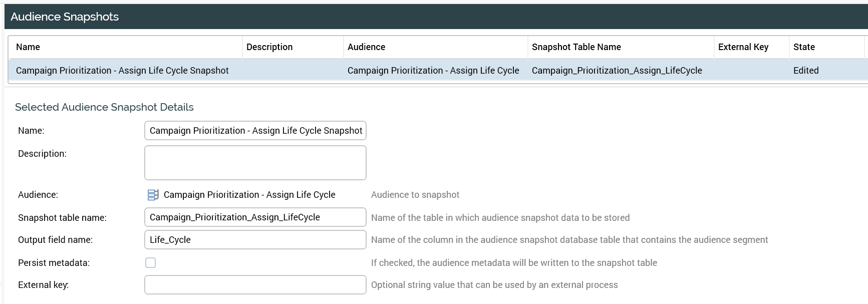
Task: Click the Edited state cell in row
Action: 806,71
